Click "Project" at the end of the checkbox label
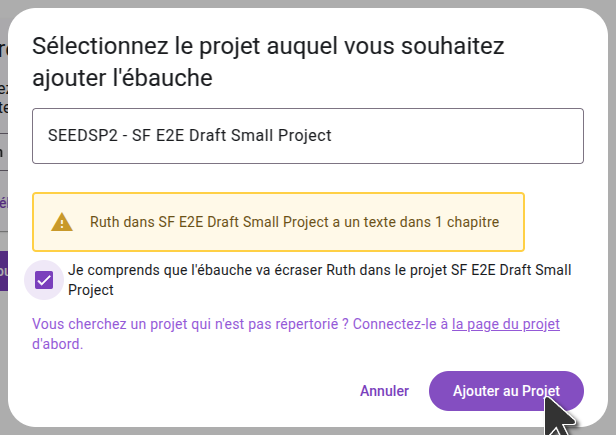616x435 pixels. (x=92, y=290)
